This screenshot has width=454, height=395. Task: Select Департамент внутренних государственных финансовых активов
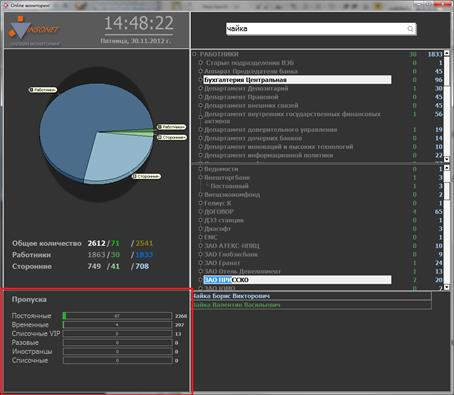(x=292, y=117)
